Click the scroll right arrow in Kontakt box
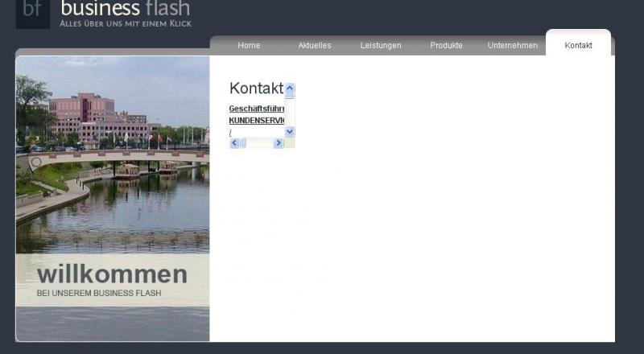Screen dimensions: 644x354 click(279, 142)
